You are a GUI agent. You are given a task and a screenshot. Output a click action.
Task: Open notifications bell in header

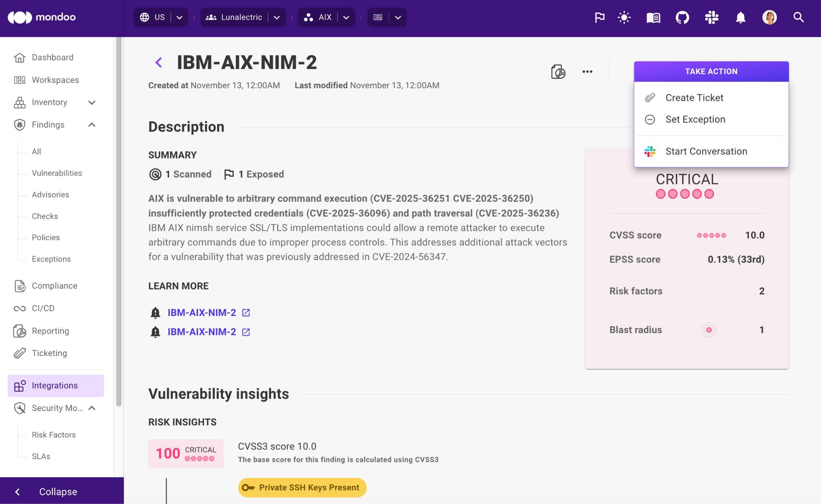pyautogui.click(x=740, y=17)
